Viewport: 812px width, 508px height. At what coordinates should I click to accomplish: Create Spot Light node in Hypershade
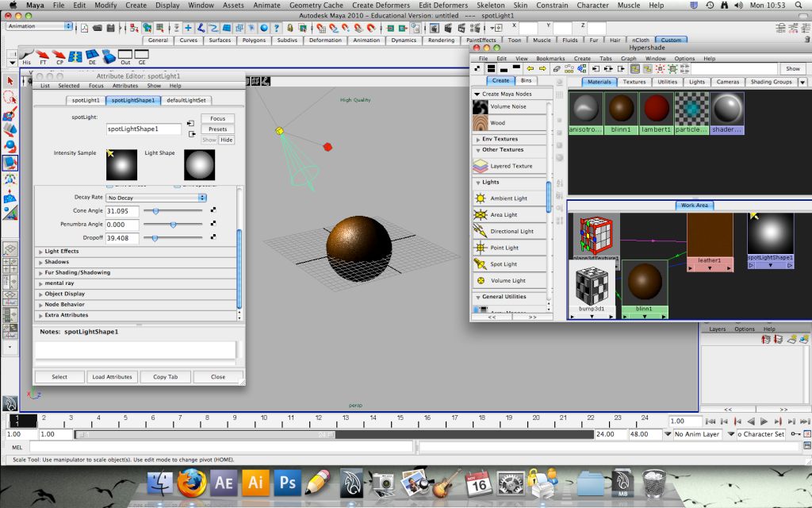(x=509, y=264)
